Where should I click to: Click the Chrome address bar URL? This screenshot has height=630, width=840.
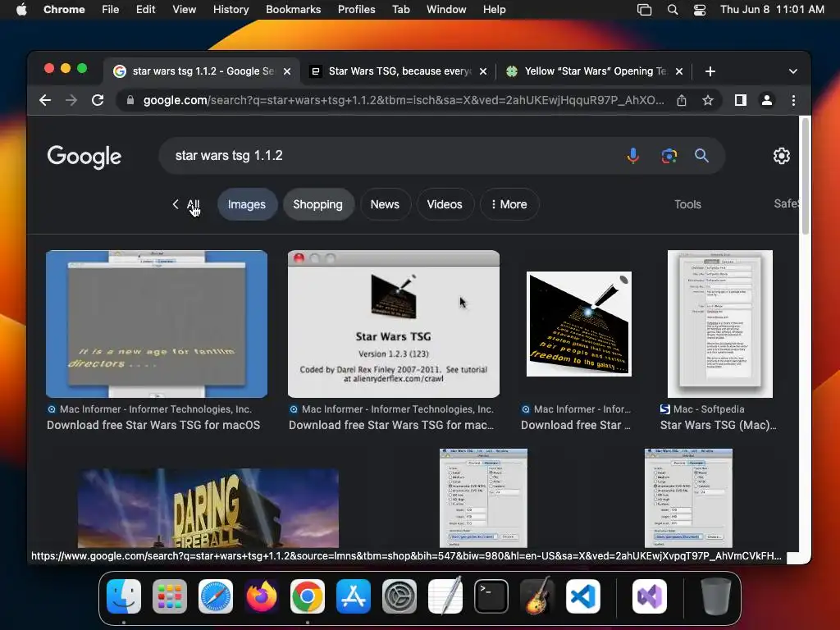(x=404, y=100)
